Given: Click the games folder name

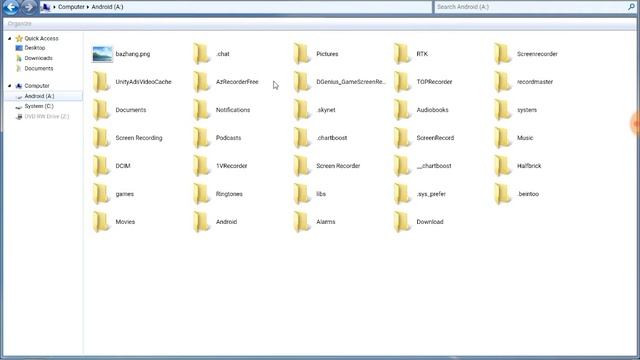Looking at the screenshot, I should pyautogui.click(x=124, y=194).
